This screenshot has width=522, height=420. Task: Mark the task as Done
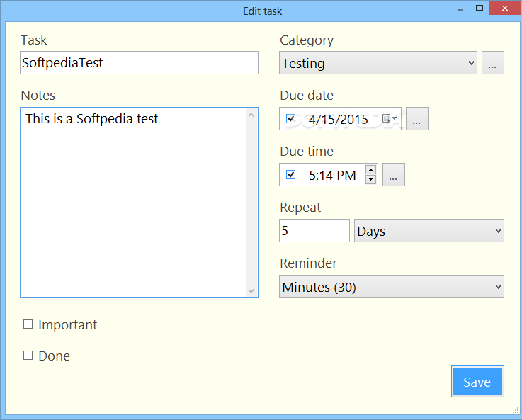[x=28, y=356]
